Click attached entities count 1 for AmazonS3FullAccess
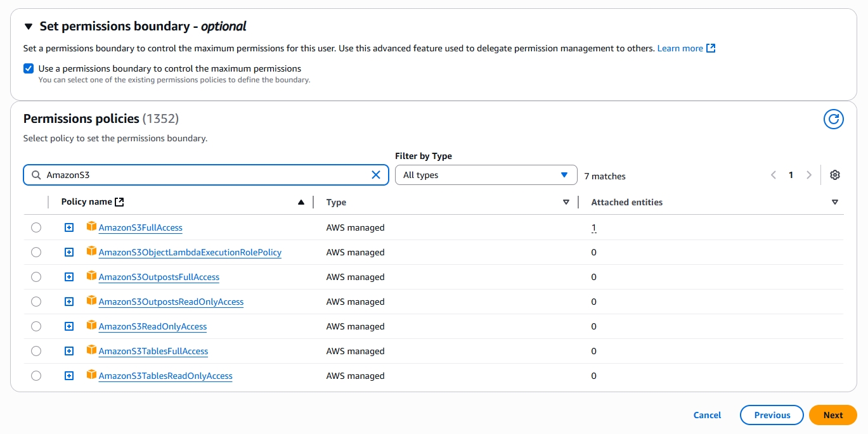The width and height of the screenshot is (868, 434). [593, 227]
